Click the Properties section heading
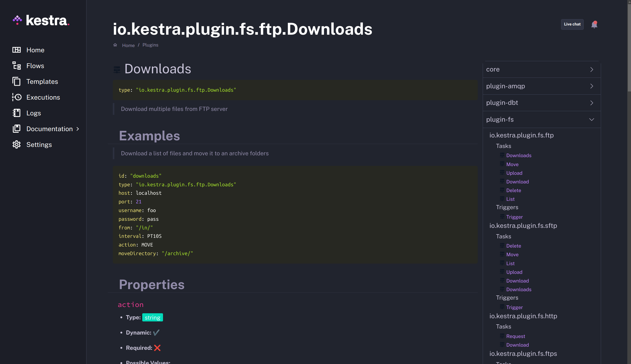The image size is (631, 364). click(152, 285)
